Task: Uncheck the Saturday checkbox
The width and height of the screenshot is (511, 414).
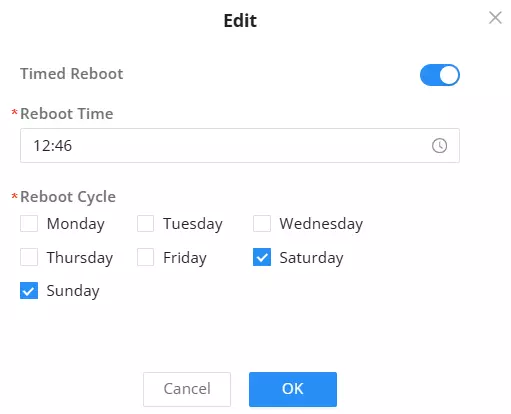Action: point(262,257)
